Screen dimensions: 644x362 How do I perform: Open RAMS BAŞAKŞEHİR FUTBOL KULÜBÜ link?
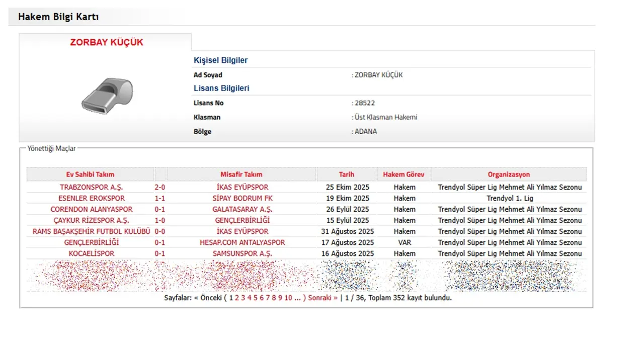(x=91, y=231)
